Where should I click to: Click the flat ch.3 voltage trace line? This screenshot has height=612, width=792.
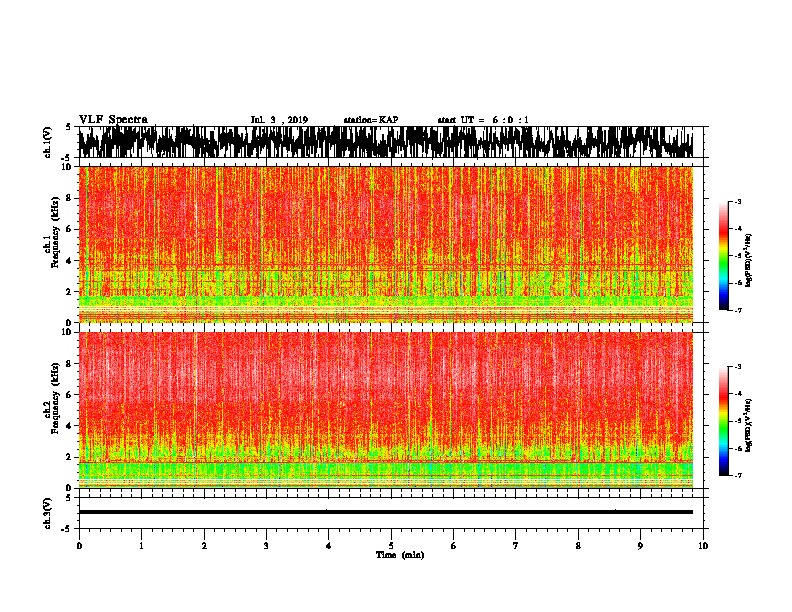point(385,512)
